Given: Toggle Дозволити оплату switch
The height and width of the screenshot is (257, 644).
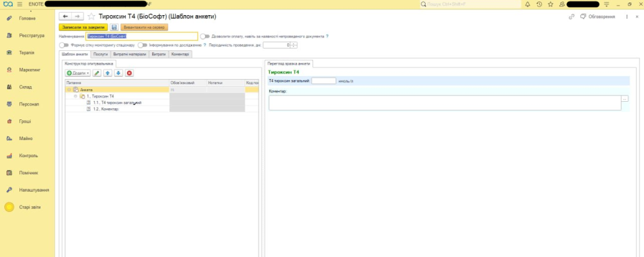Looking at the screenshot, I should tap(205, 36).
